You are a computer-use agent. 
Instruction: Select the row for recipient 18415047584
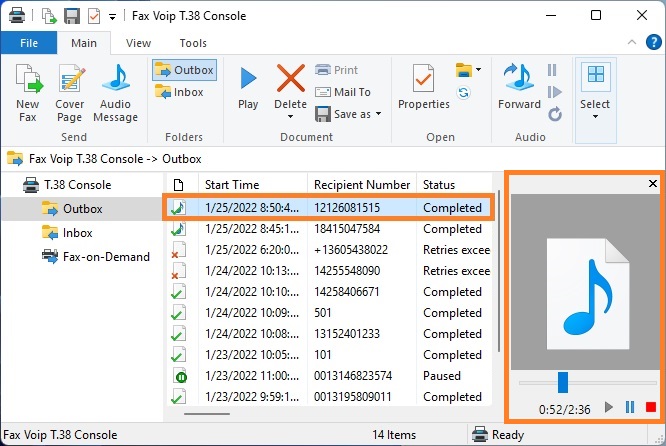coord(328,229)
